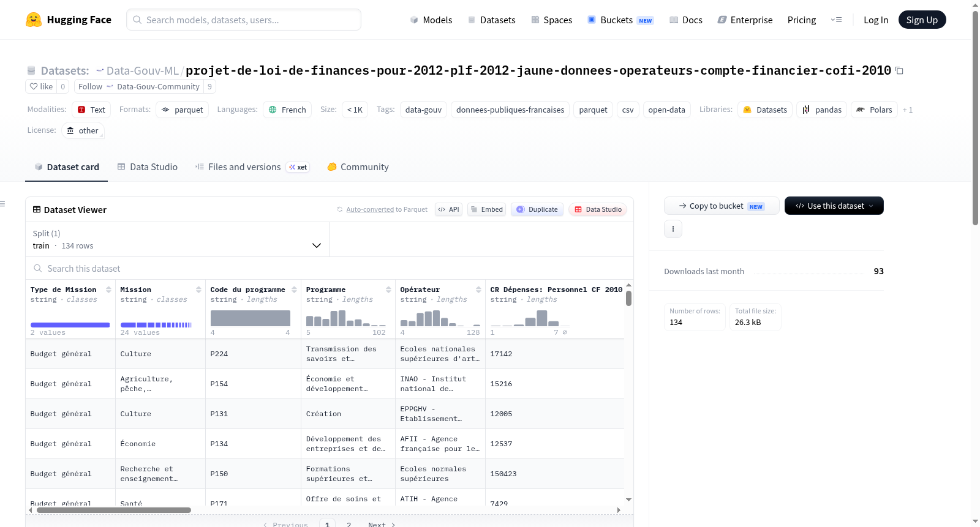Screen dimensions: 980x527
Task: Expand the +1 more libraries
Action: click(908, 110)
